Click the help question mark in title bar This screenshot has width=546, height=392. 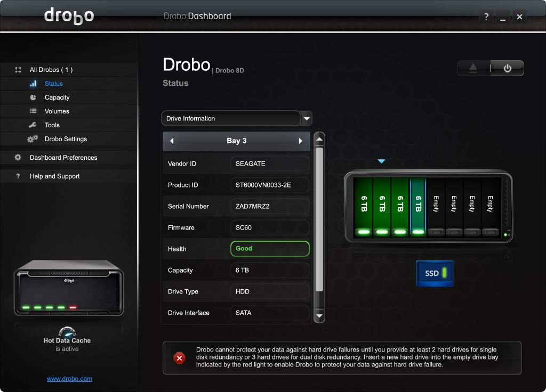486,17
